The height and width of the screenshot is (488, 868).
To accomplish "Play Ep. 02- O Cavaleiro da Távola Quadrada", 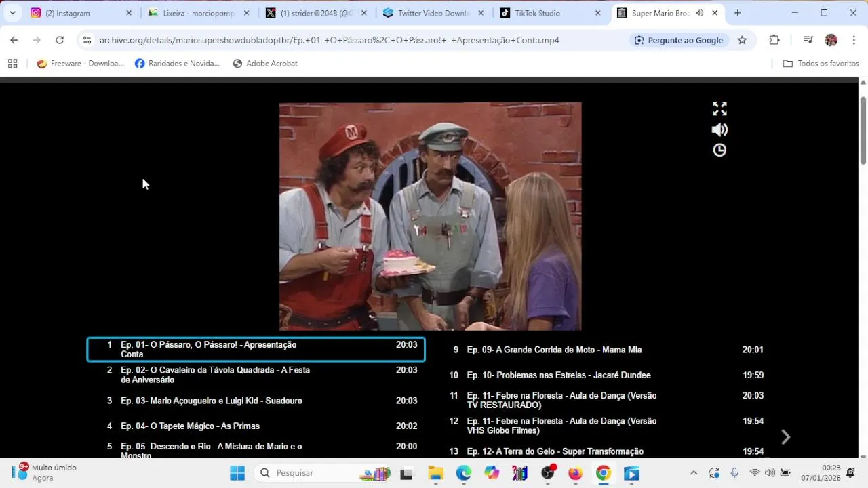I will (x=256, y=375).
